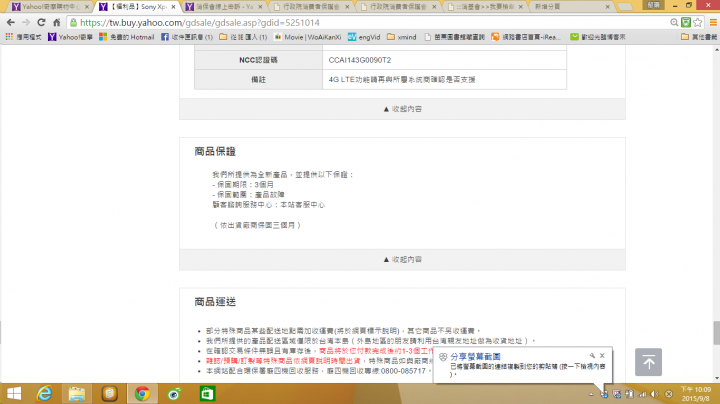Close the Sony Xperia tab
720x404 pixels.
coord(173,7)
